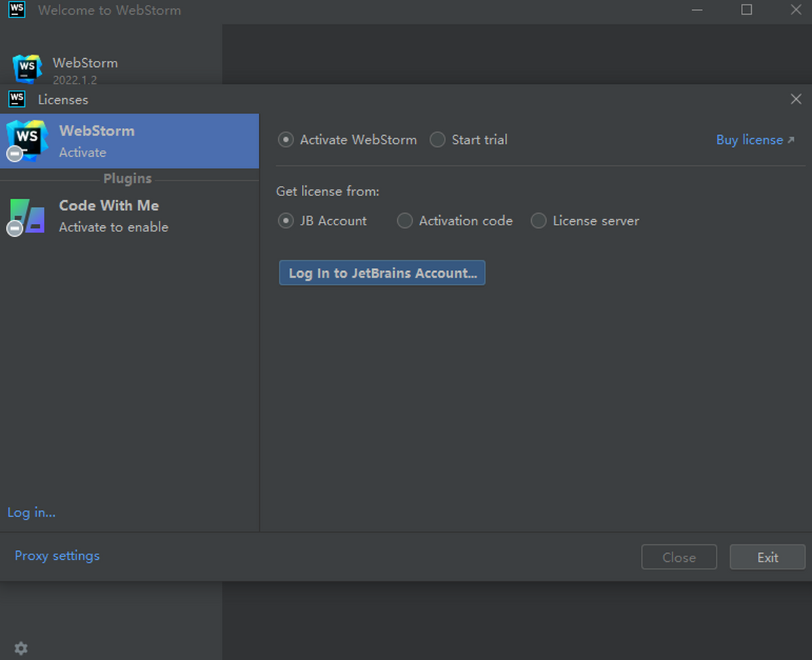Screen dimensions: 812x660
Task: Choose the Start trial option
Action: [438, 140]
